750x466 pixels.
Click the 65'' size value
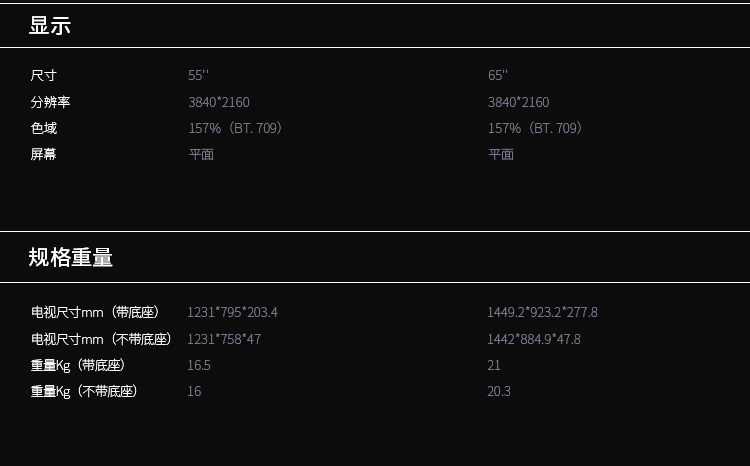click(x=498, y=76)
